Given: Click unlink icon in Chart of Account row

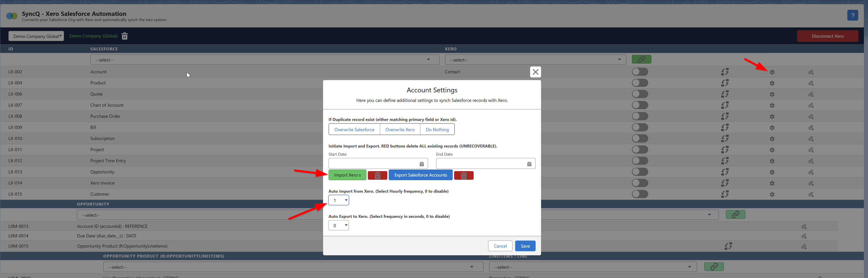Looking at the screenshot, I should pos(811,106).
